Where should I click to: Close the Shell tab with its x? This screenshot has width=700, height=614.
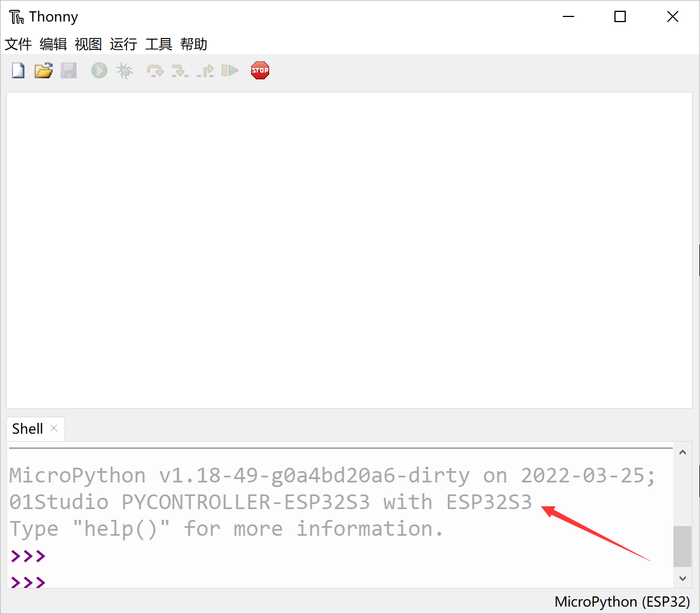[x=54, y=428]
